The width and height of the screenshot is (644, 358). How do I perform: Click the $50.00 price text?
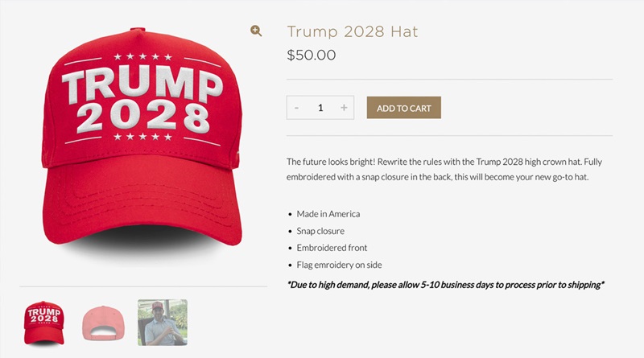tap(312, 55)
